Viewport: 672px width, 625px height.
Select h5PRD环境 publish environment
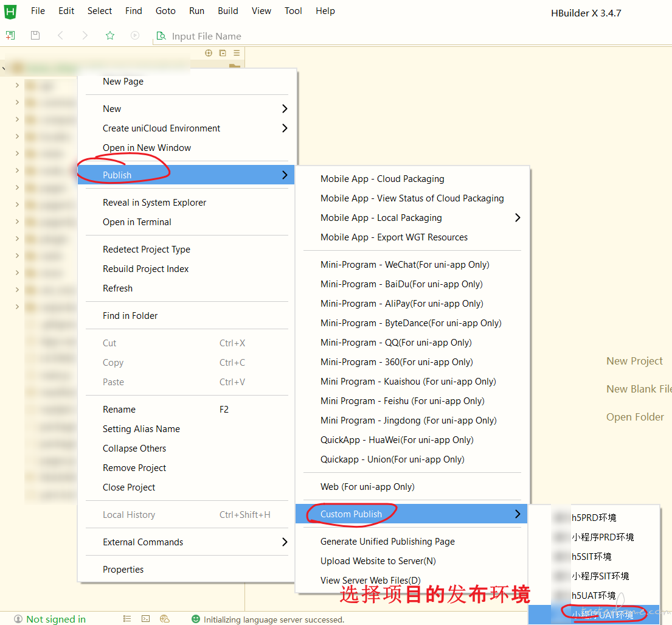point(594,518)
